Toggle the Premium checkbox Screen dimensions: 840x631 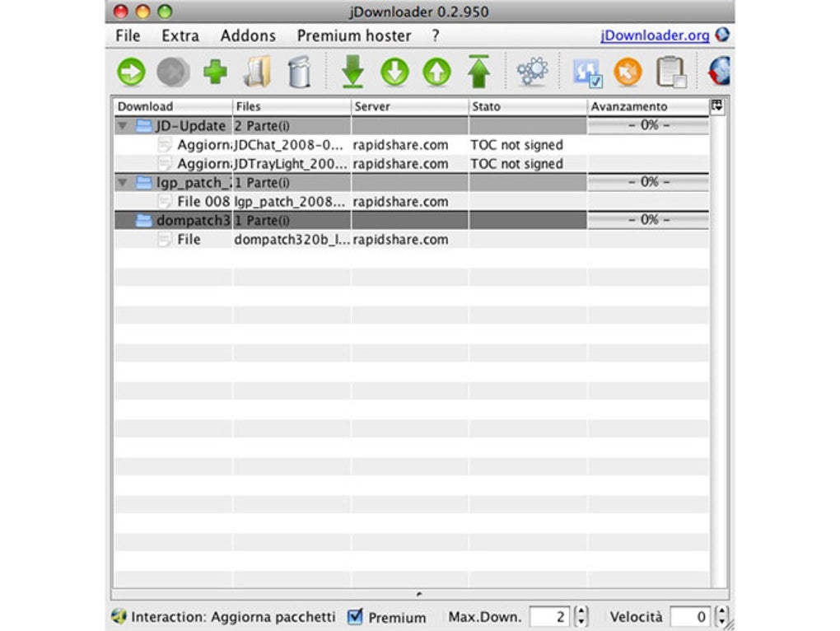coord(355,616)
